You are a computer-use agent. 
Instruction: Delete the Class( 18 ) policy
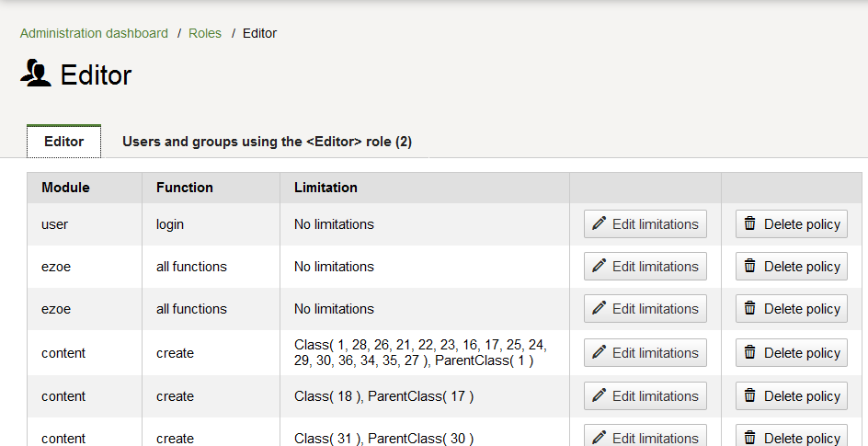[x=792, y=396]
